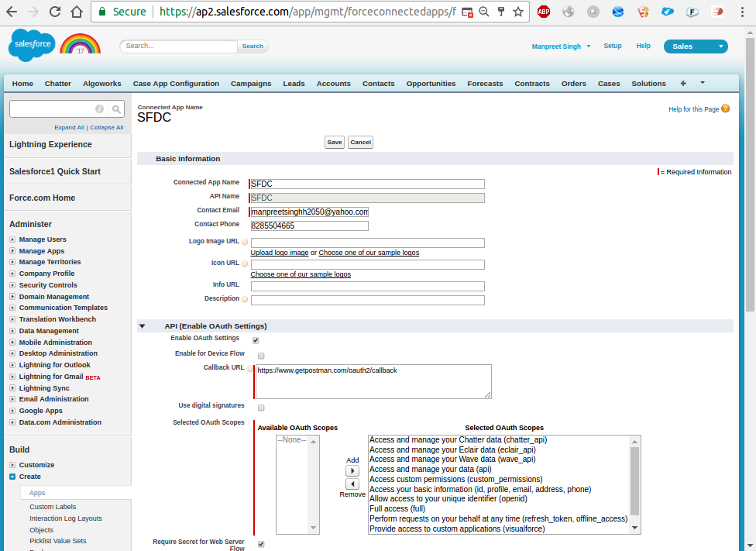Click the help bubble next to Logo Image URL
The image size is (756, 551).
(x=245, y=243)
